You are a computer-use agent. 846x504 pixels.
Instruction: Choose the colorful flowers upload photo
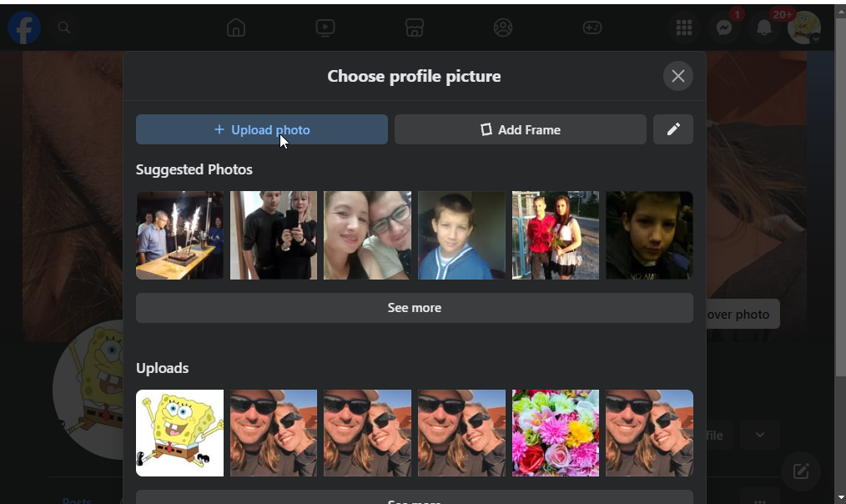tap(556, 433)
